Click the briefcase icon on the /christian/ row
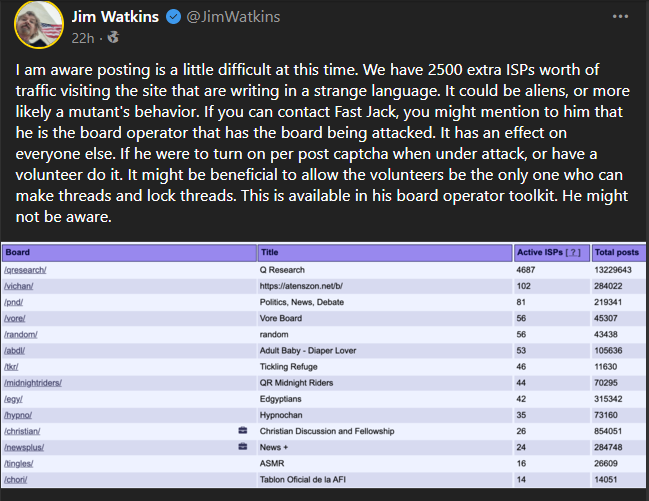 (243, 431)
